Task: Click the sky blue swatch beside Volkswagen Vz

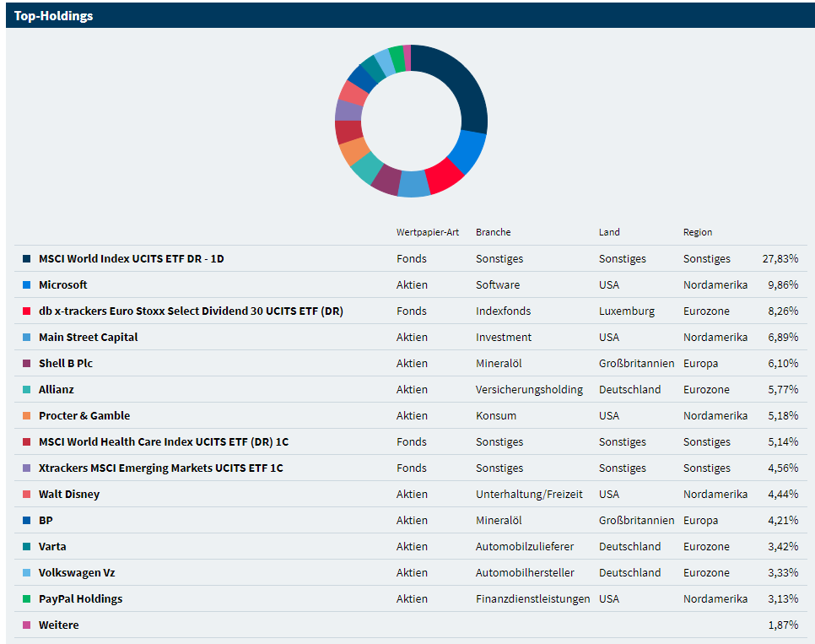Action: coord(26,573)
